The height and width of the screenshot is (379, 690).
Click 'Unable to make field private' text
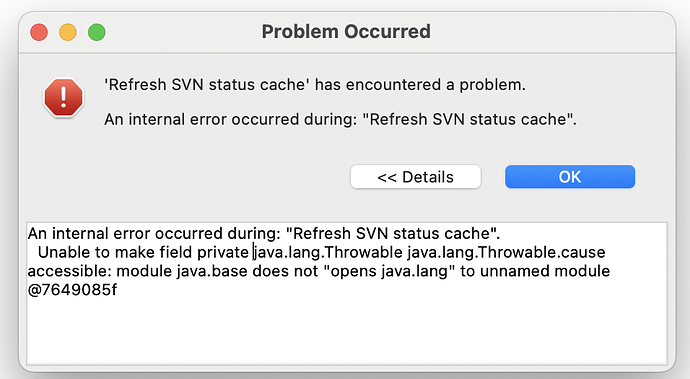143,252
